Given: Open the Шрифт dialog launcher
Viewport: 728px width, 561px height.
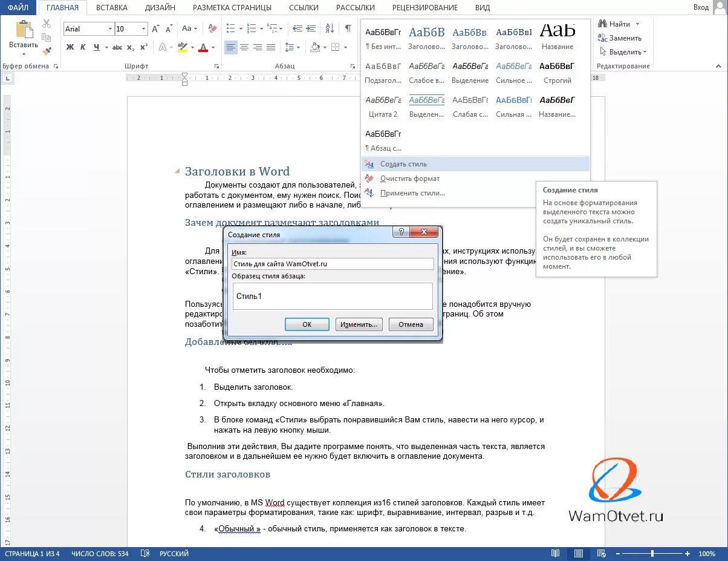Looking at the screenshot, I should point(216,67).
